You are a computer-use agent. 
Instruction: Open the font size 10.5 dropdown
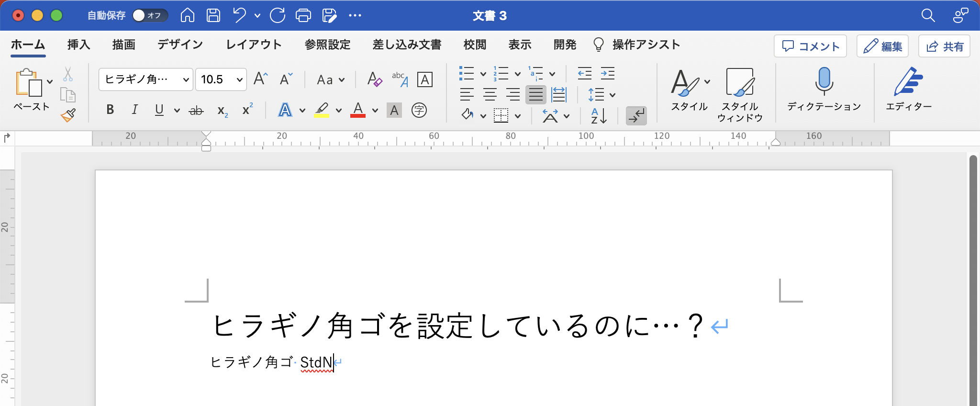click(239, 80)
